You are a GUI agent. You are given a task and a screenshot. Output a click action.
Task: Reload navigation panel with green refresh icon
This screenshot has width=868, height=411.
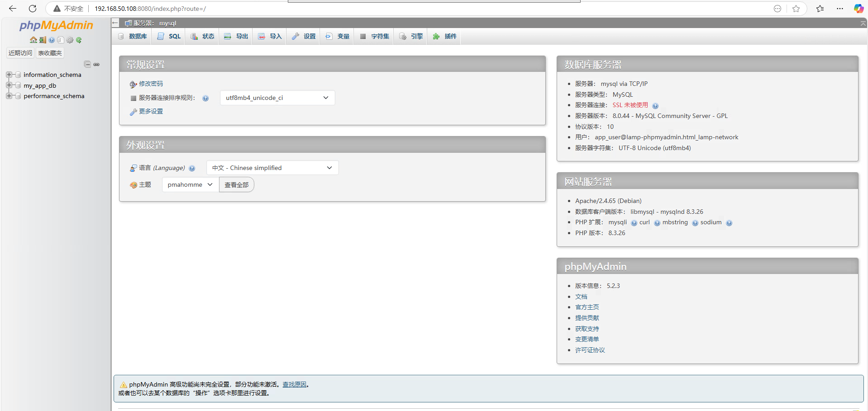(79, 40)
